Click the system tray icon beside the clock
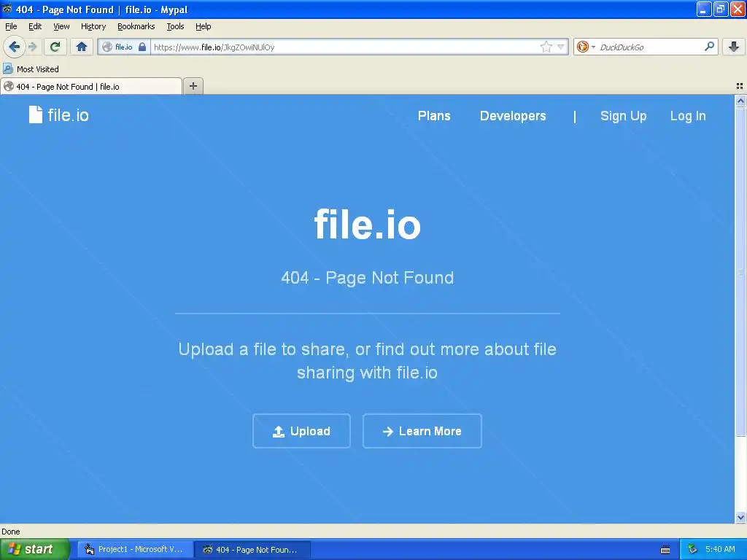This screenshot has width=747, height=560. (692, 549)
